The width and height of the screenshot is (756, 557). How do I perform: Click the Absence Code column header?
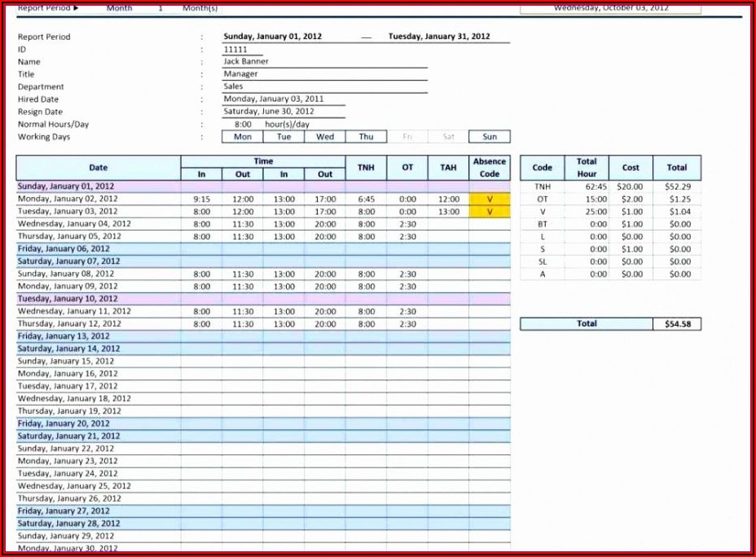pos(490,168)
